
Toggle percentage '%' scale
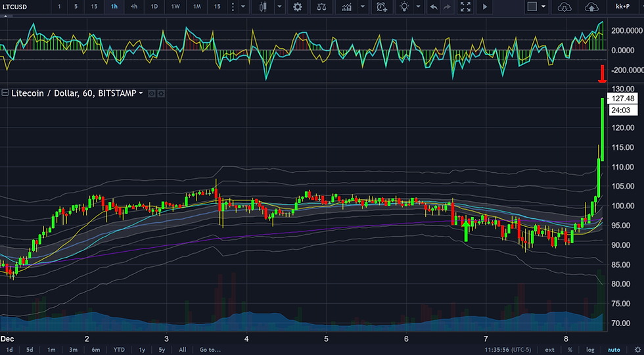[570, 350]
